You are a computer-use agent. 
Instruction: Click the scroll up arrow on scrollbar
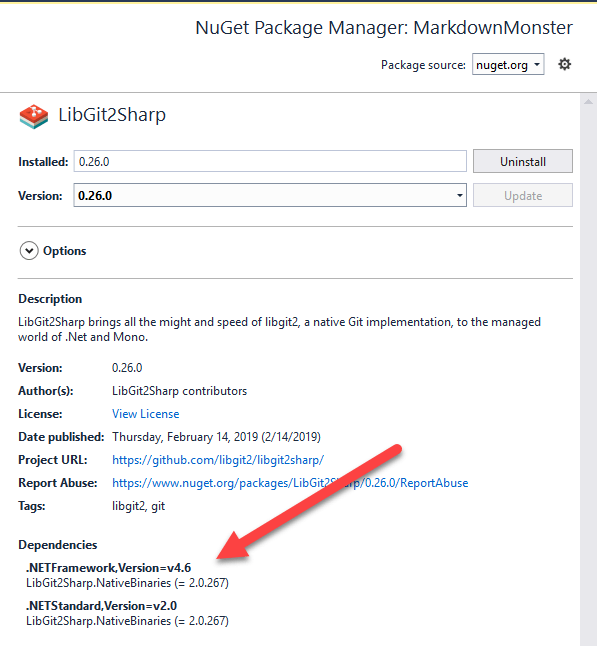click(x=588, y=101)
